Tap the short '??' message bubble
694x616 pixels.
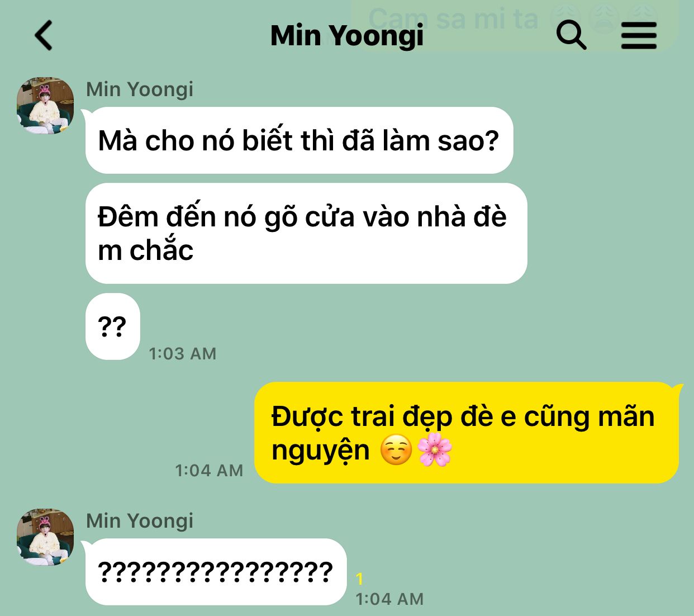112,326
